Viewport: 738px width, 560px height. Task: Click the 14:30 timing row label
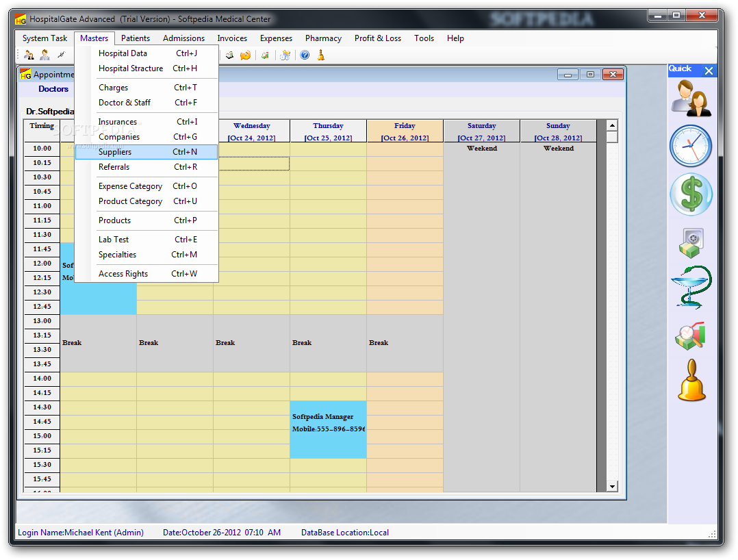click(42, 407)
